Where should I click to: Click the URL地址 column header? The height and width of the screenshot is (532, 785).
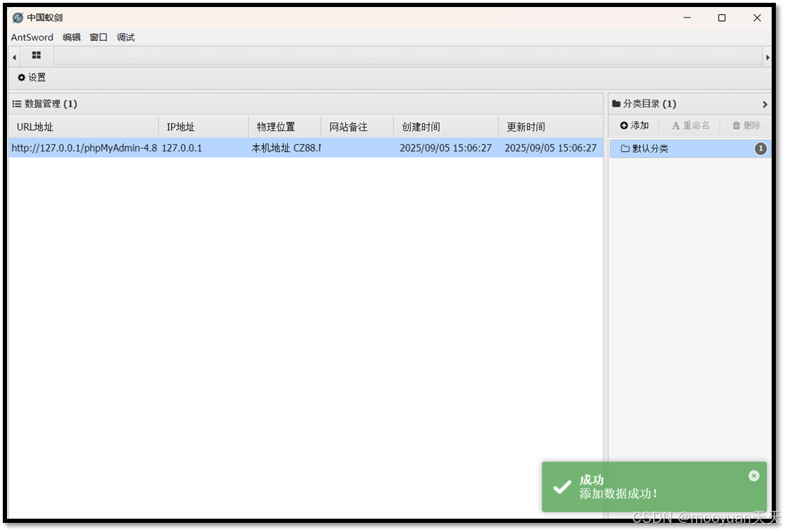click(x=83, y=127)
